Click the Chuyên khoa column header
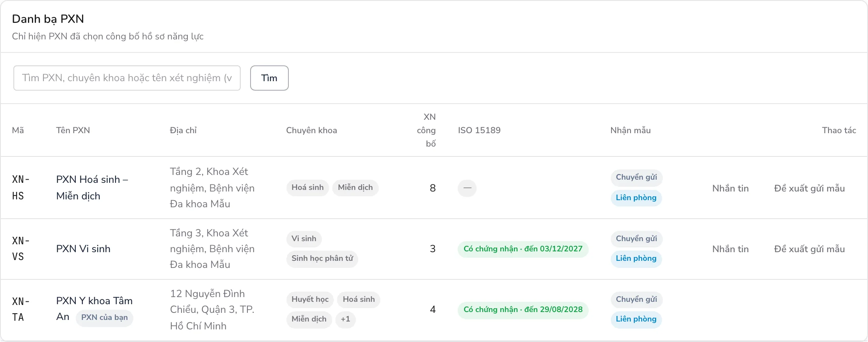Screen dimensions: 868x342 click(312, 130)
